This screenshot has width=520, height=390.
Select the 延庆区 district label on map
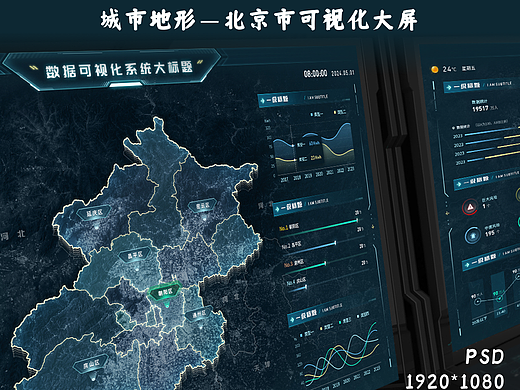point(94,213)
